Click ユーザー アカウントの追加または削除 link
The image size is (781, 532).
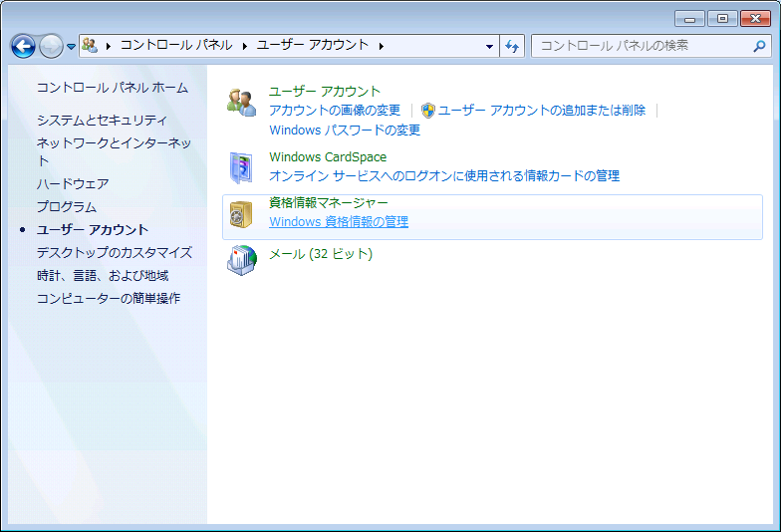542,110
